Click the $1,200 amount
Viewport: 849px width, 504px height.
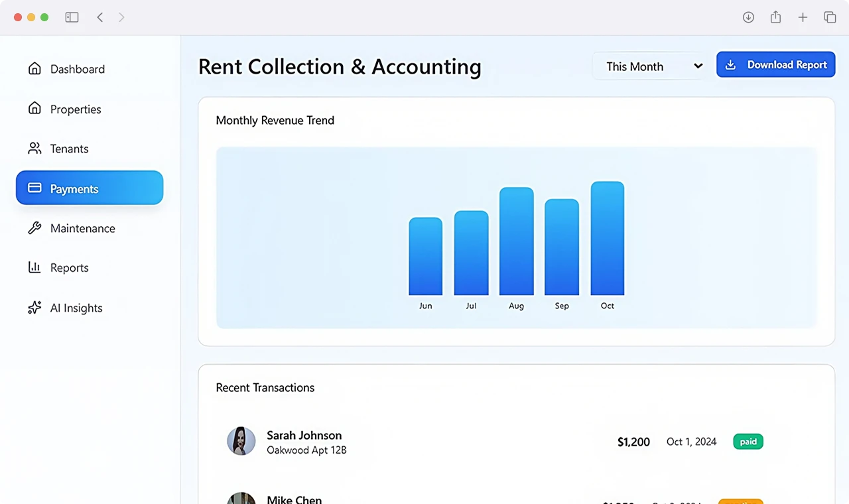click(x=633, y=442)
